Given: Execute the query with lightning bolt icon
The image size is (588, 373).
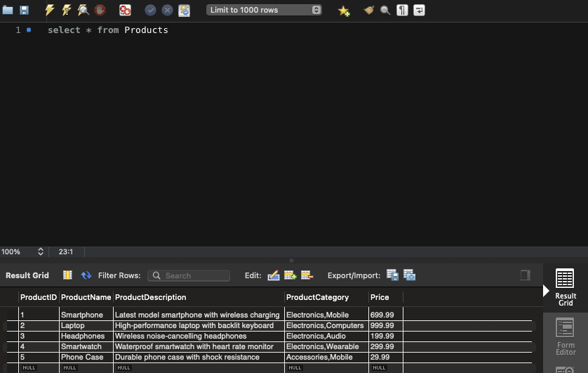Looking at the screenshot, I should tap(49, 10).
